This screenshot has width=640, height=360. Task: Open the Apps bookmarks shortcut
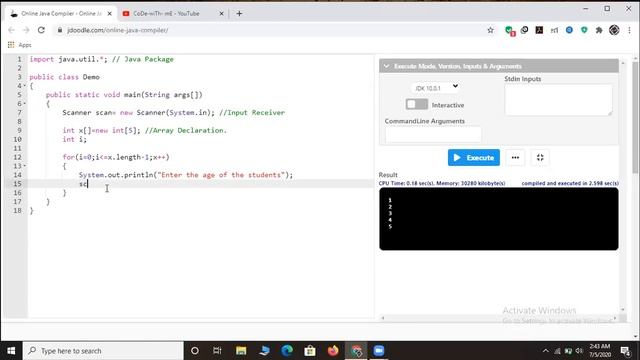pos(19,45)
